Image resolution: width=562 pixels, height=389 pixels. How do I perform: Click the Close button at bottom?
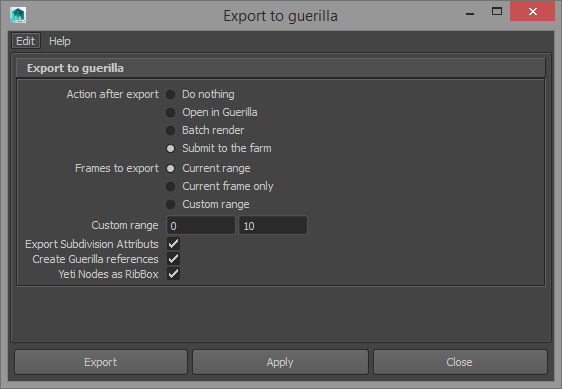click(x=460, y=362)
